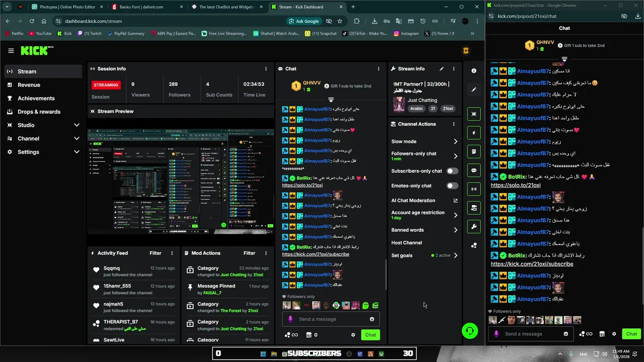Edit stream info with the pencil icon
Screen dimensions: 644x362
pyautogui.click(x=442, y=69)
